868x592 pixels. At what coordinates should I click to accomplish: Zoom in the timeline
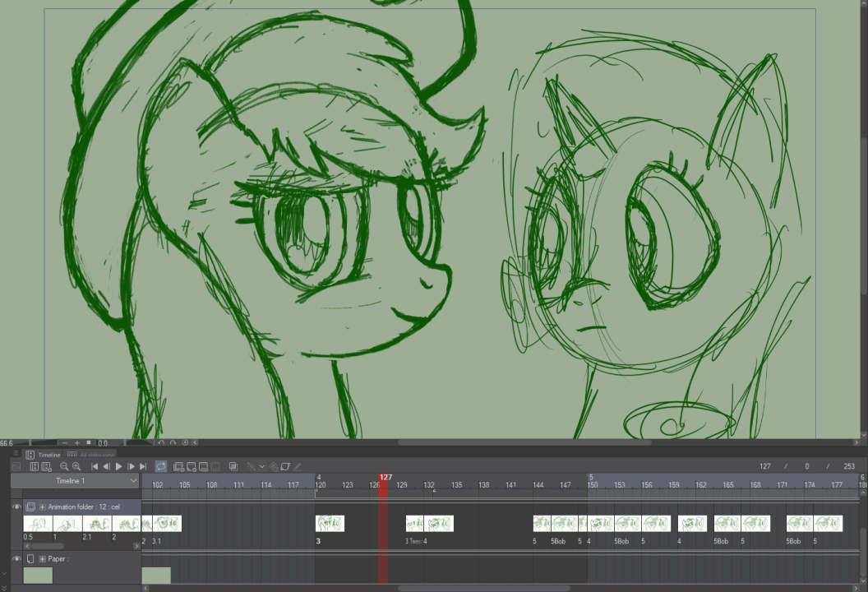tap(76, 467)
